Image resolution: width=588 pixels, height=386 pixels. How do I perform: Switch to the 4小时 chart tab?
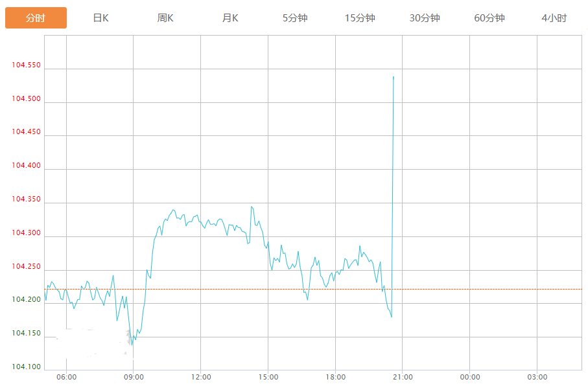(554, 18)
